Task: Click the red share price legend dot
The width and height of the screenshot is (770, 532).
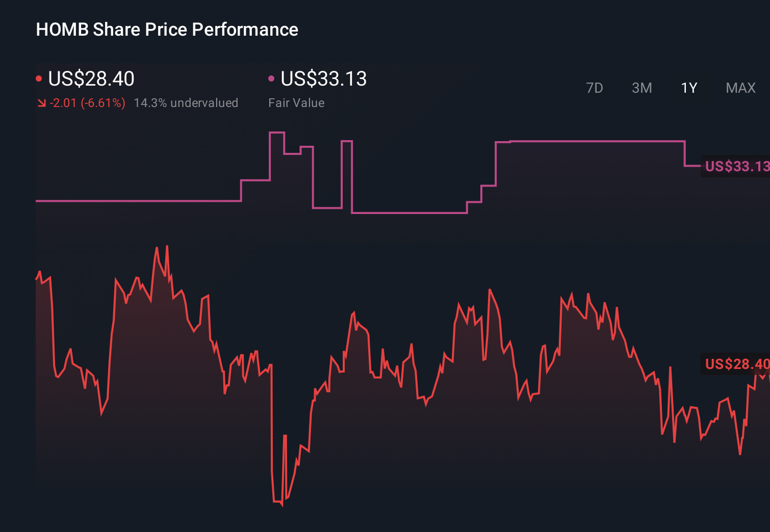Action: pos(39,78)
